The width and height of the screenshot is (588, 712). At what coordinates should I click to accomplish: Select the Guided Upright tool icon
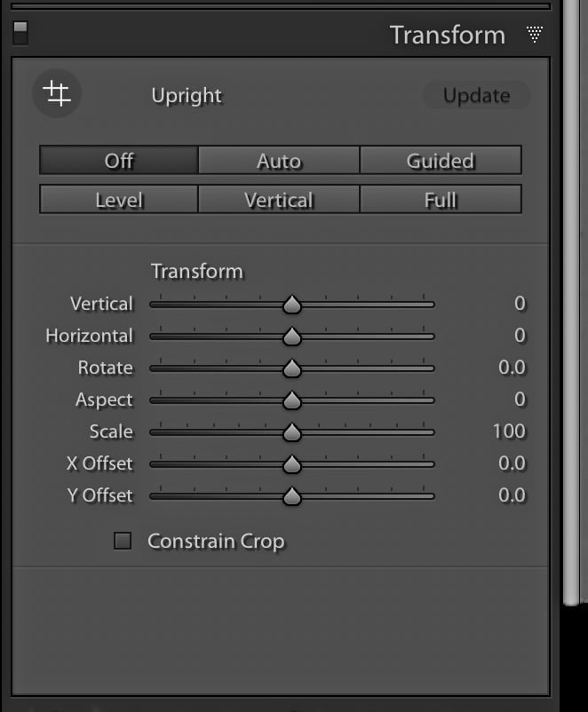tap(57, 93)
